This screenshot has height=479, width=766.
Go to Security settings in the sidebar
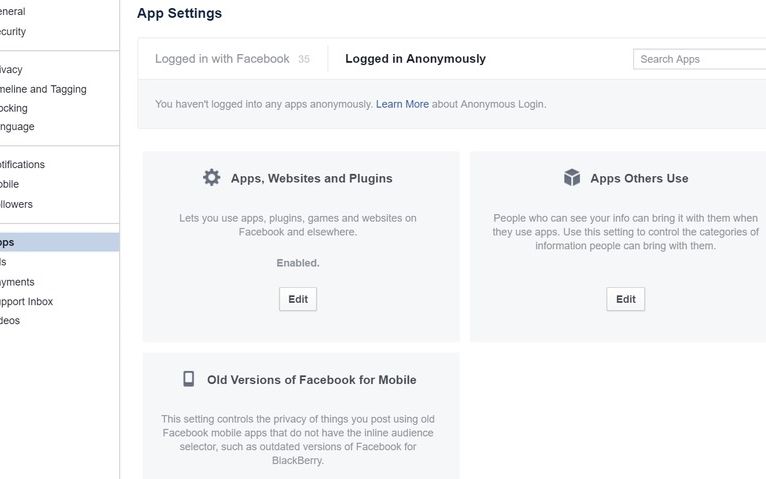(x=12, y=32)
